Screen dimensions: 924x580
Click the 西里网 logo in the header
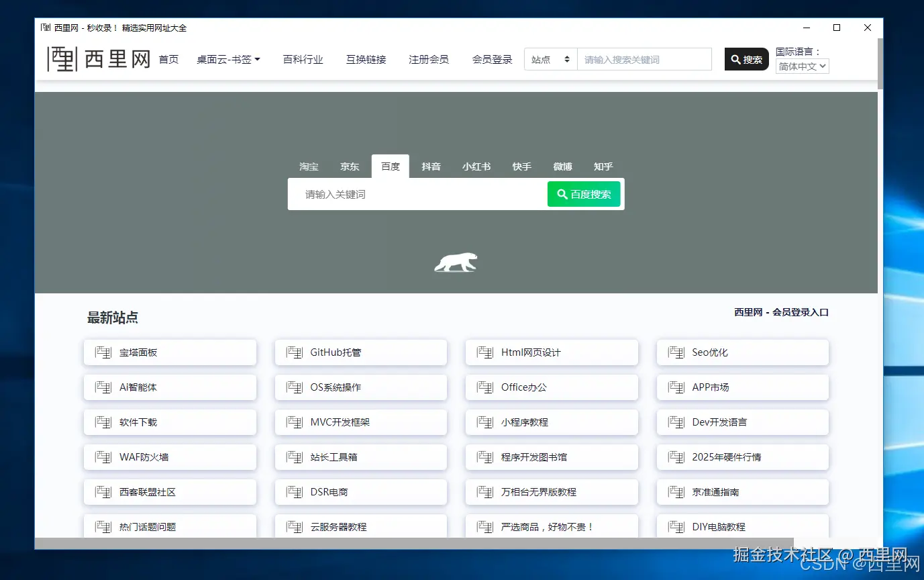coord(99,59)
